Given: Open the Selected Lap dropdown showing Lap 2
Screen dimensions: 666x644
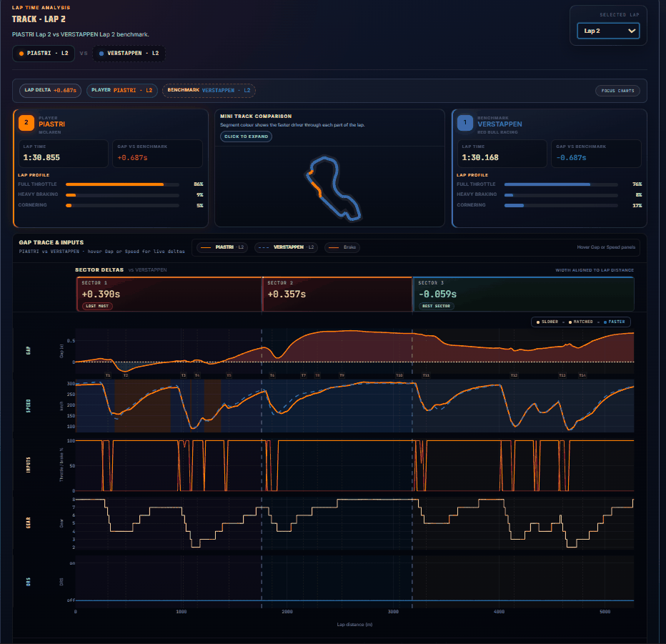Looking at the screenshot, I should coord(608,31).
